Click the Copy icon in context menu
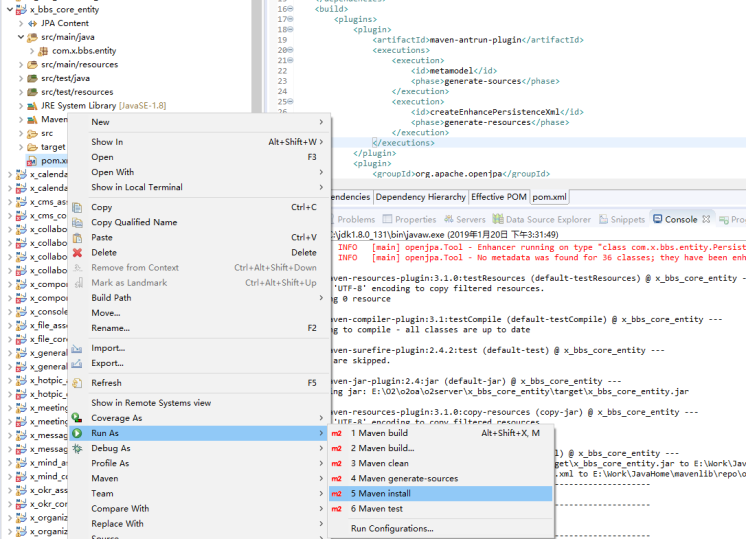 pyautogui.click(x=78, y=207)
